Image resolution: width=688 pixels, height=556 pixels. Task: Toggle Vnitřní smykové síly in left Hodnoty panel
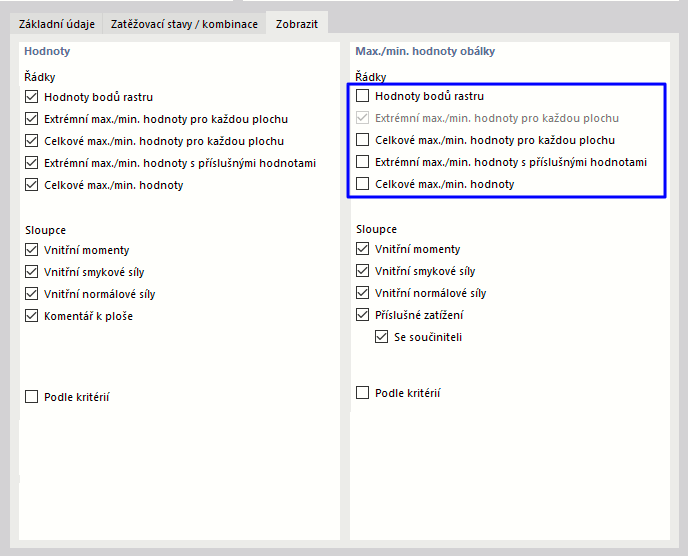[x=32, y=272]
